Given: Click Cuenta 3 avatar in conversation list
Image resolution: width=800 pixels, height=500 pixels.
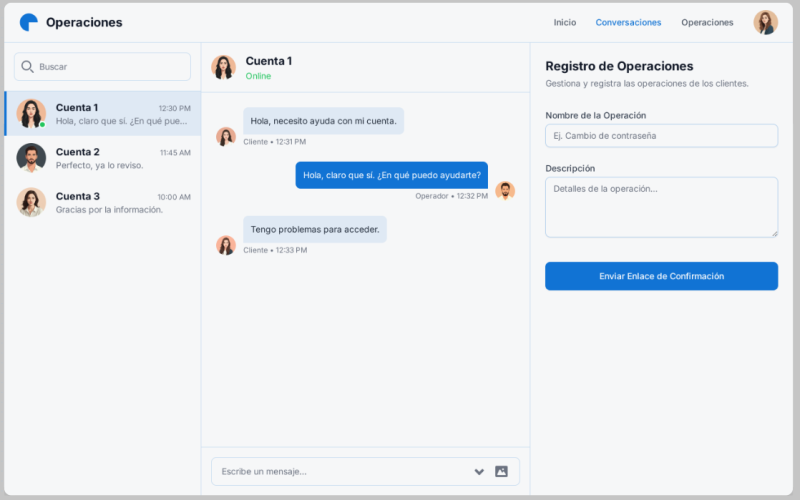Looking at the screenshot, I should tap(31, 202).
